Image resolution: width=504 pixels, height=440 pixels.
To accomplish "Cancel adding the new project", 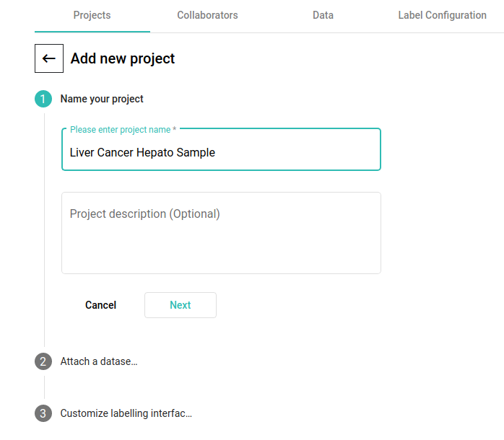I will tap(100, 305).
